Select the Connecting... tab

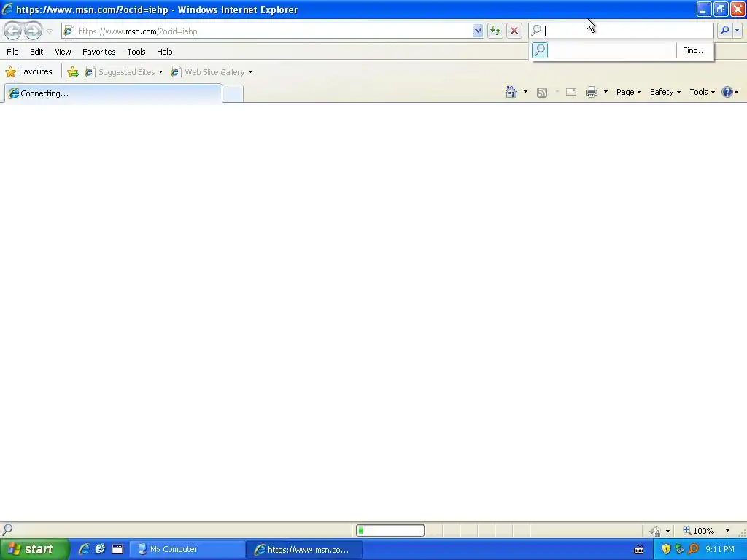[113, 93]
